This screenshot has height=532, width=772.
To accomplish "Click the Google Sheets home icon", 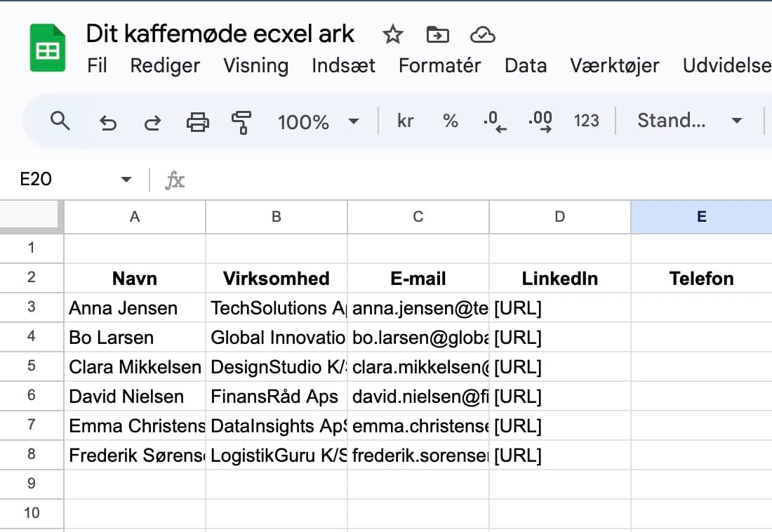I will [48, 48].
